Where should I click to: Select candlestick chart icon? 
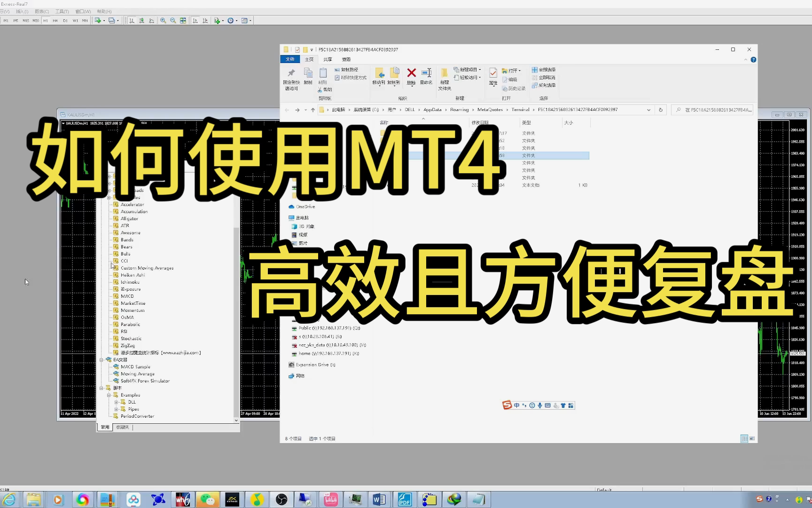pyautogui.click(x=141, y=21)
